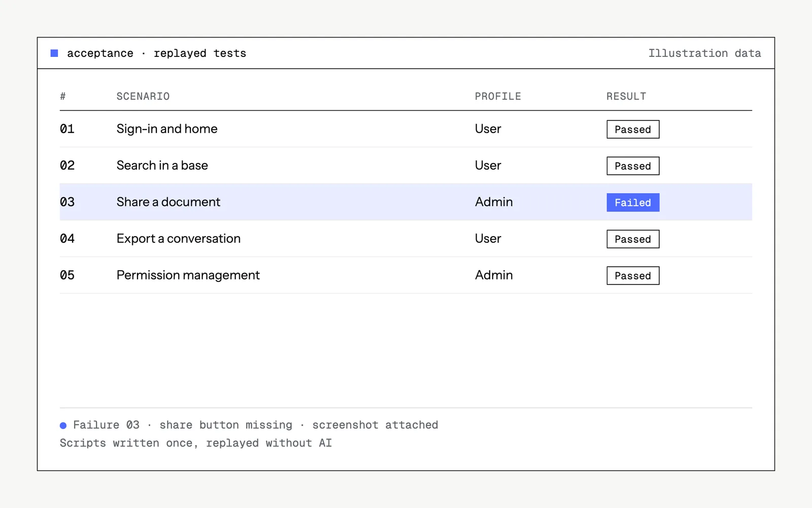Screen dimensions: 812x508
Task: Click the SCENARIO column header
Action: pyautogui.click(x=143, y=97)
